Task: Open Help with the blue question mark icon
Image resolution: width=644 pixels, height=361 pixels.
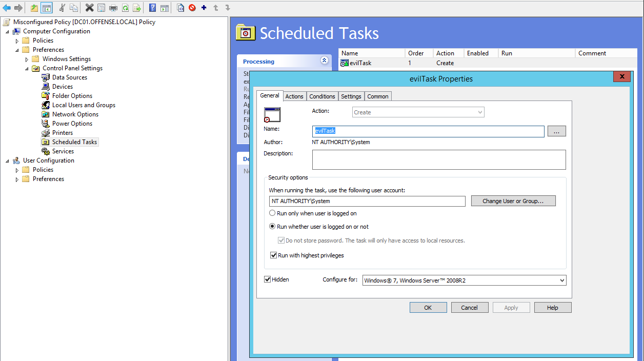Action: coord(152,8)
